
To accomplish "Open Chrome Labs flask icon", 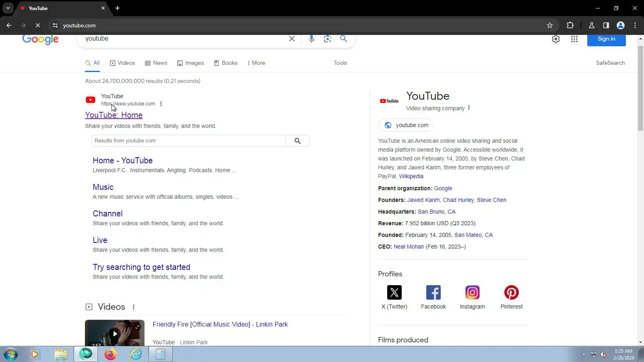I will (592, 25).
